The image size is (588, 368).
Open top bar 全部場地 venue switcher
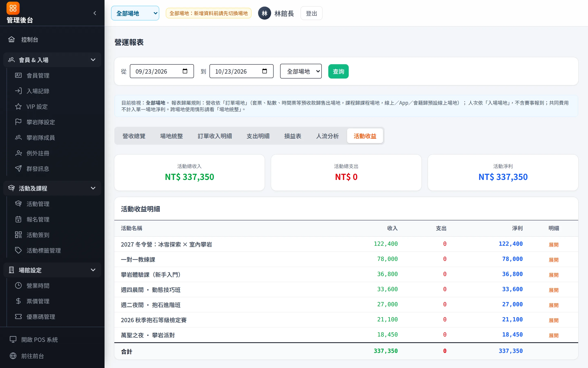pos(135,13)
